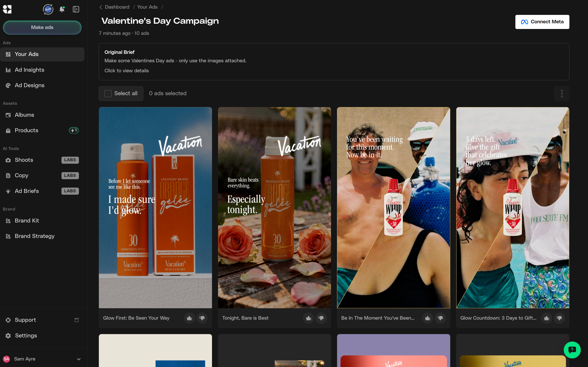
Task: Click the notifications bell icon
Action: 62,9
